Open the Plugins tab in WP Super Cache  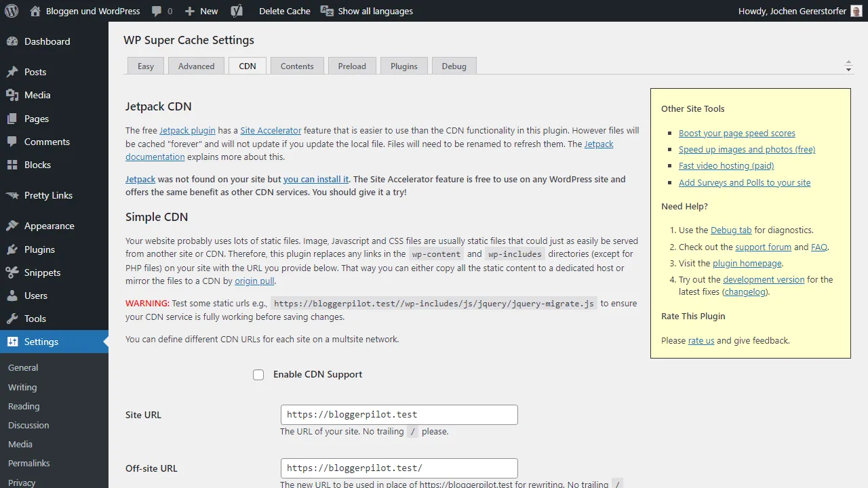(404, 66)
